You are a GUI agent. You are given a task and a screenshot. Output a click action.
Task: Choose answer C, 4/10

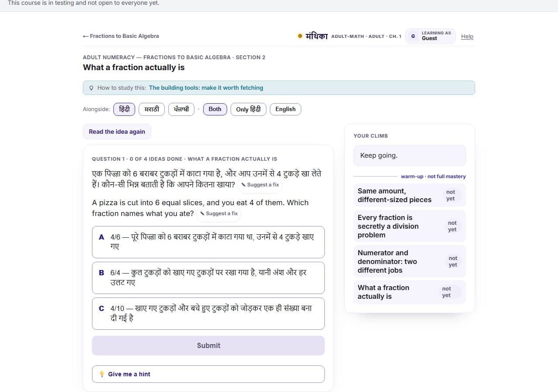(208, 314)
